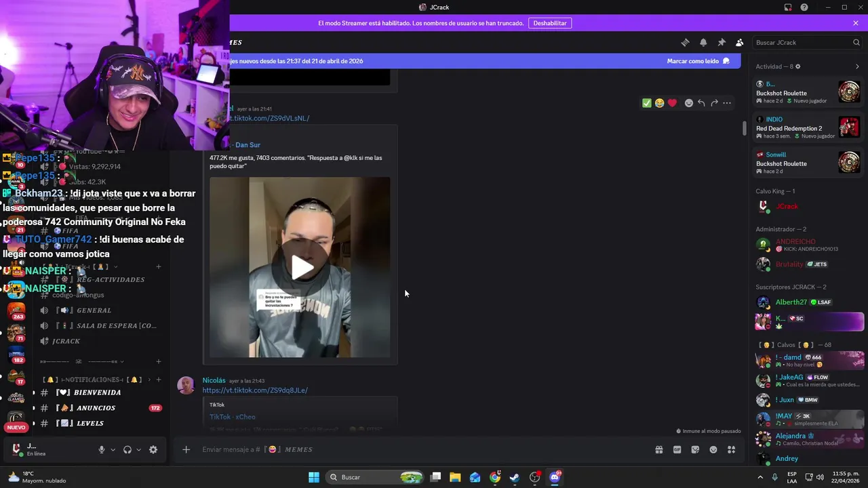Open the sticker picker
This screenshot has width=868, height=488.
[695, 449]
